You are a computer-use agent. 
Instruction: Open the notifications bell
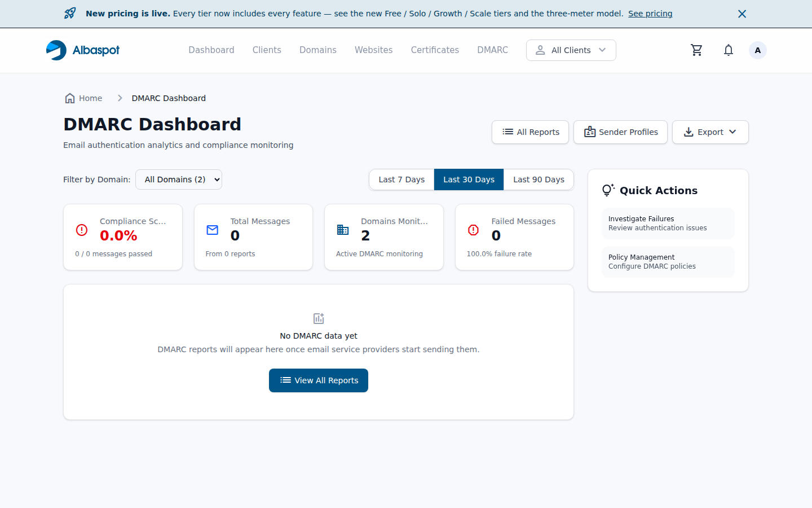729,50
